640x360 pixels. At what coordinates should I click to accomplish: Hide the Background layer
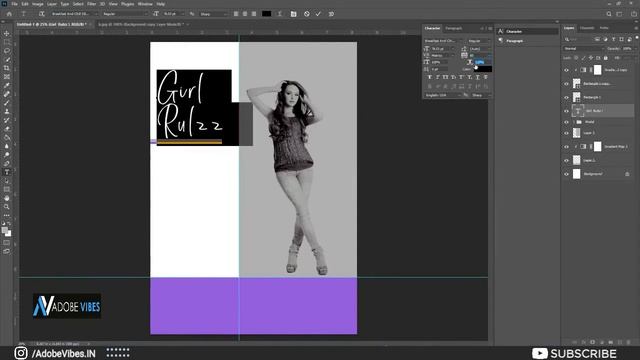566,174
